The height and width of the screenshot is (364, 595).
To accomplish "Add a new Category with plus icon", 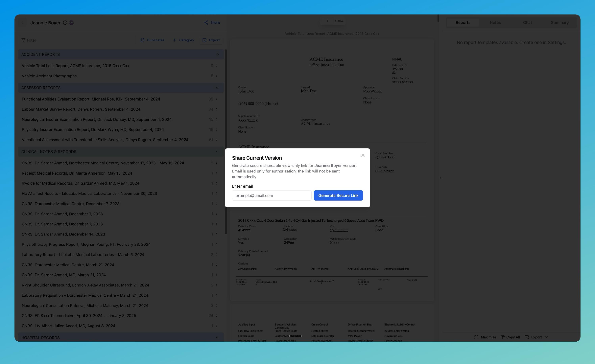I will [175, 40].
